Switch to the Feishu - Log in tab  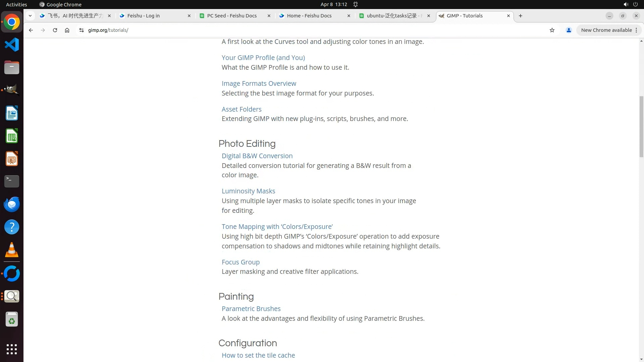(x=144, y=16)
